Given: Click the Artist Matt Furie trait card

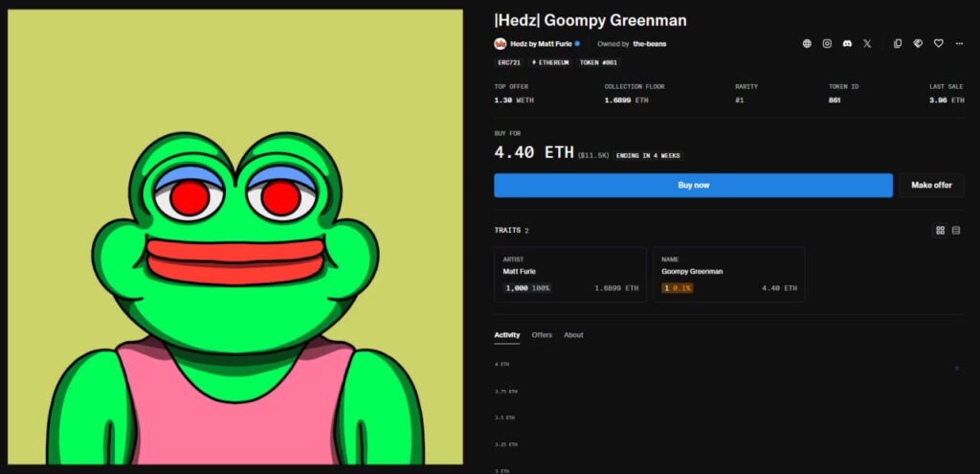Looking at the screenshot, I should (570, 275).
